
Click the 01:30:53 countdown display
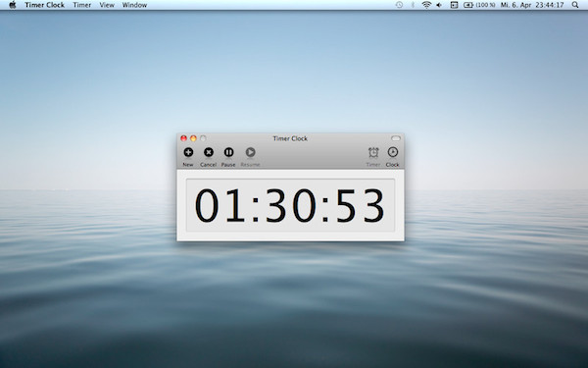point(290,205)
